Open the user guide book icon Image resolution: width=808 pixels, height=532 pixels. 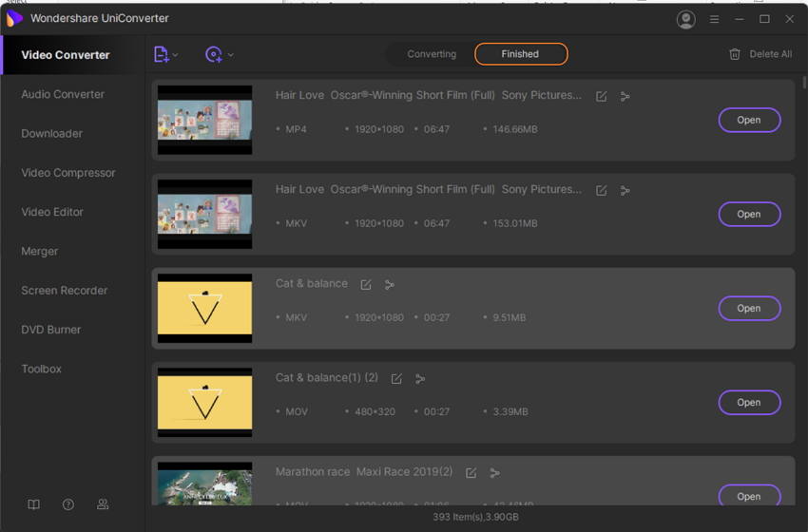(33, 504)
